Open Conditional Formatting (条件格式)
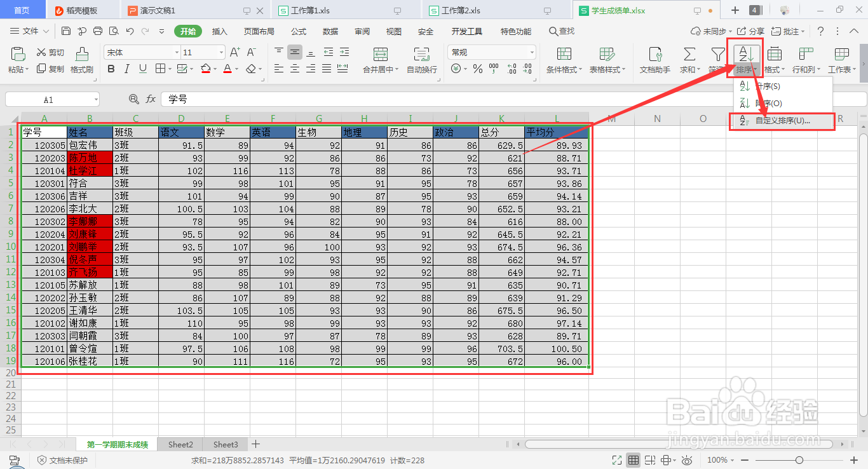 [x=564, y=60]
